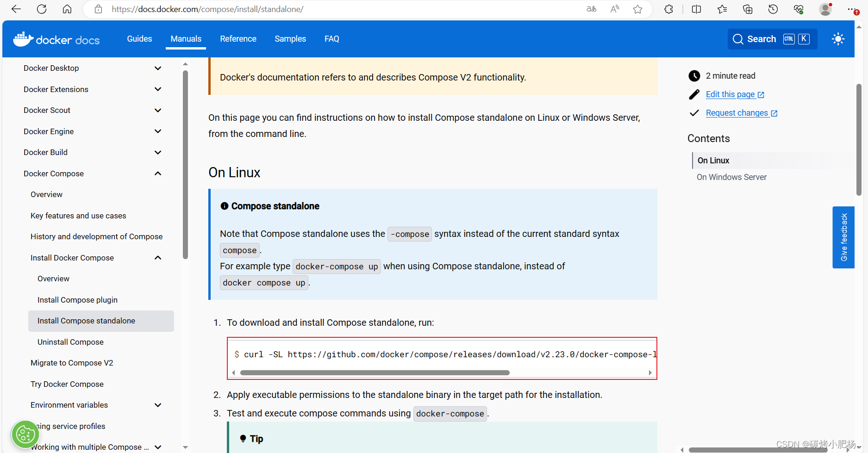The height and width of the screenshot is (453, 868).
Task: Click the pencil icon beside Edit this page
Action: point(694,94)
